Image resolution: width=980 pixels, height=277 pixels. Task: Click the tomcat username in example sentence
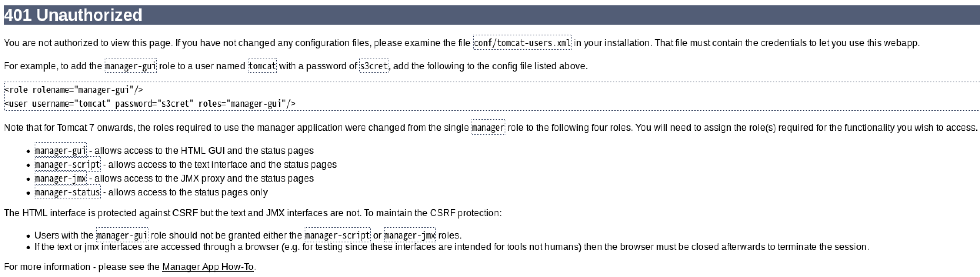(x=262, y=66)
